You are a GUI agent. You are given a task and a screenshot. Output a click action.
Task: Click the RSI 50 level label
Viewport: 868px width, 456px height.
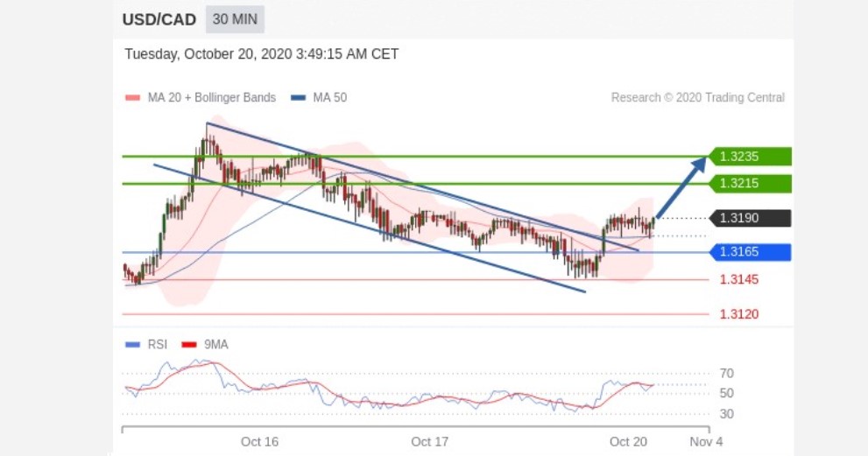click(727, 394)
